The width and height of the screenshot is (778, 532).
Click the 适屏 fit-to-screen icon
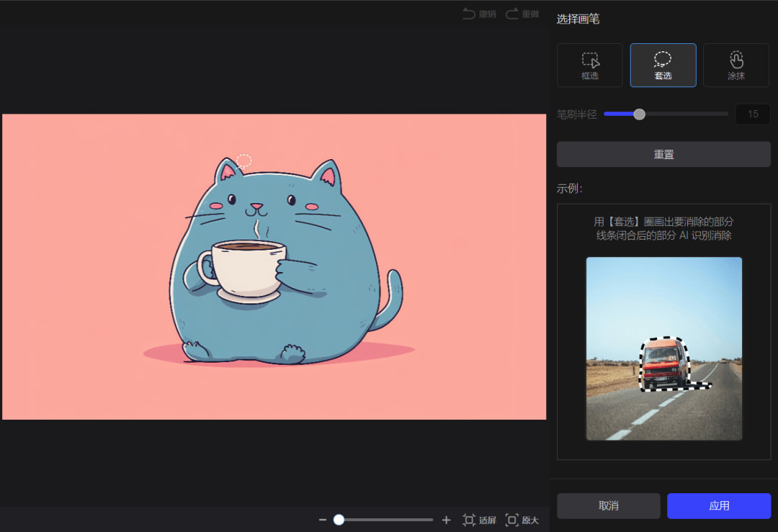(x=469, y=520)
